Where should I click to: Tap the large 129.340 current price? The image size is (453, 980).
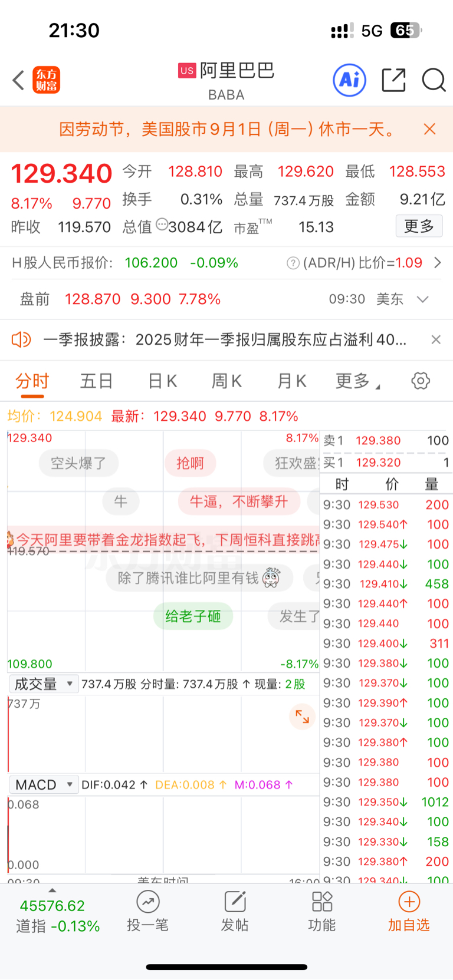61,173
